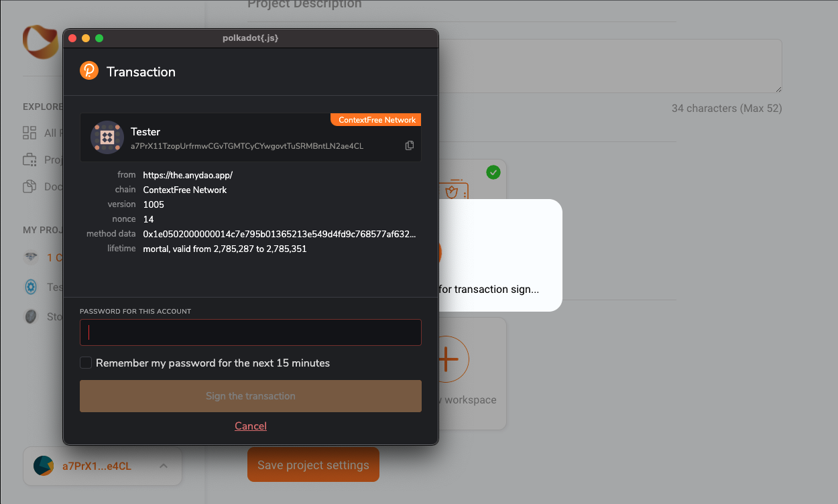Click the Tester account name

point(145,132)
